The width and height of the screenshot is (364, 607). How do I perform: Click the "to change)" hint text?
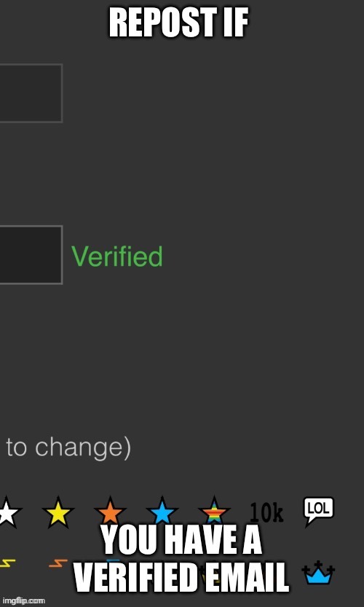click(x=69, y=448)
